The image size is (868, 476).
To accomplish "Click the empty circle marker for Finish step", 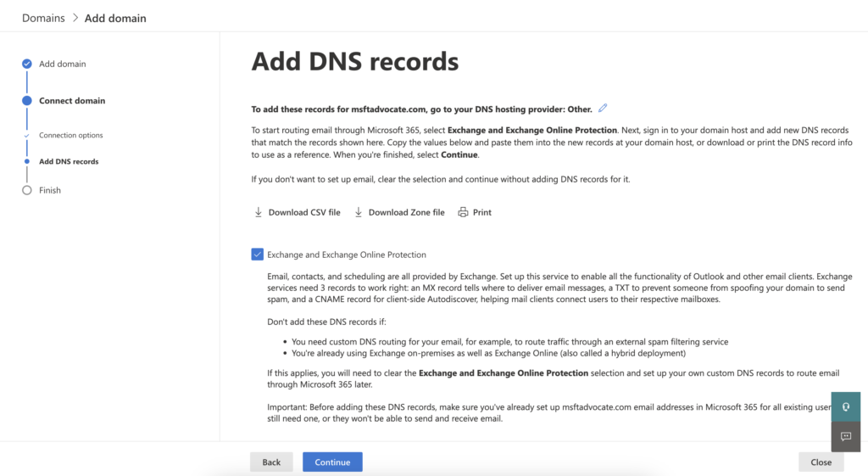I will pyautogui.click(x=27, y=190).
